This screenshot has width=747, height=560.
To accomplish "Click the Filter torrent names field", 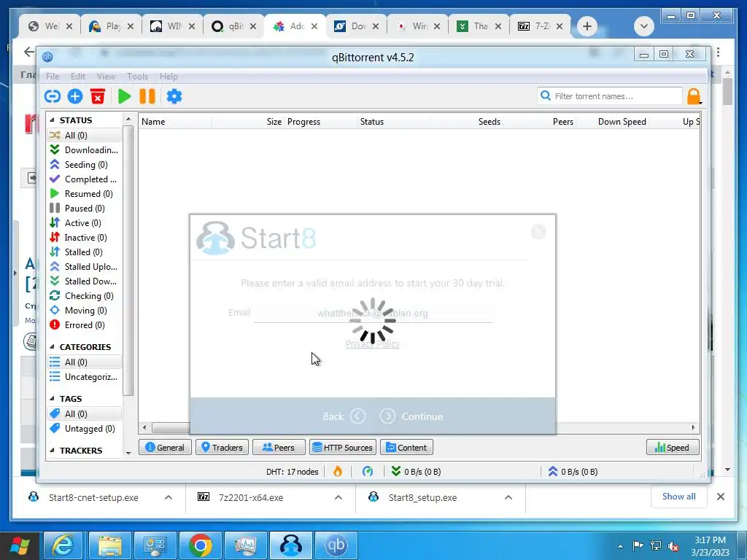I will click(x=610, y=96).
